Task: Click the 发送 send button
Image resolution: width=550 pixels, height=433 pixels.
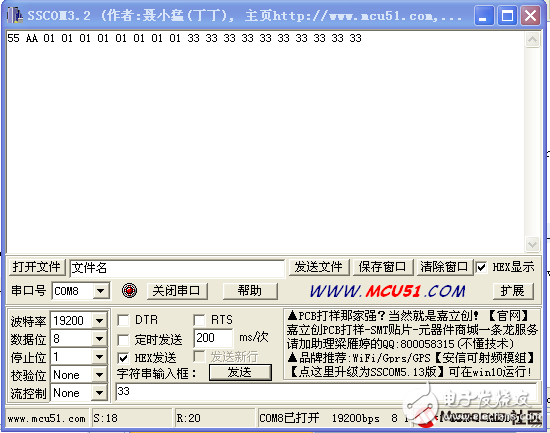Action: (x=240, y=372)
